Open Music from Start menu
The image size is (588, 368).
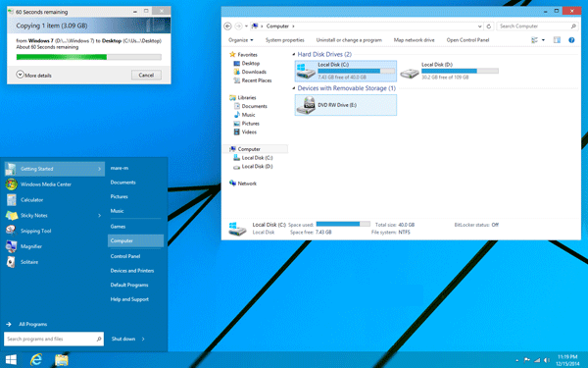click(x=117, y=211)
